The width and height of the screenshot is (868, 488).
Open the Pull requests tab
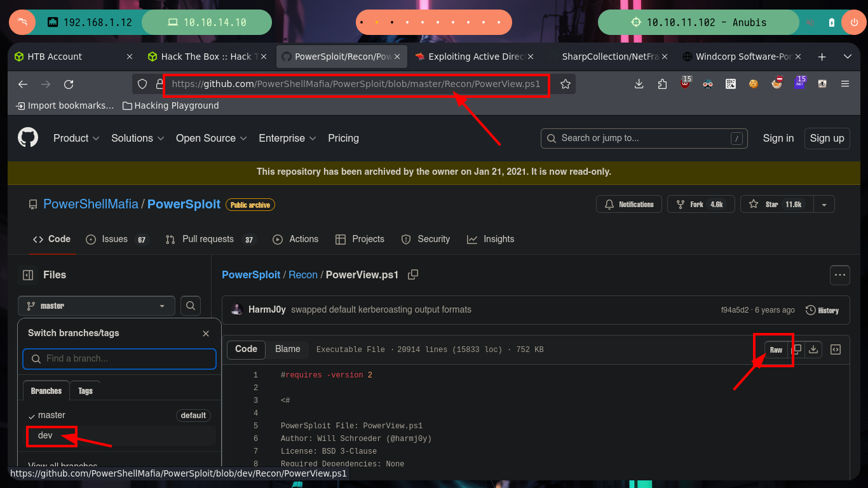(x=210, y=239)
